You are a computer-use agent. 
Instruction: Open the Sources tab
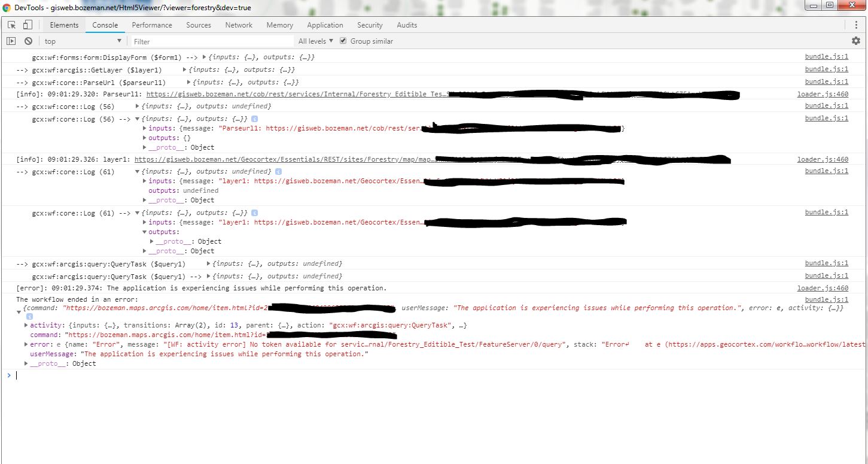click(199, 25)
